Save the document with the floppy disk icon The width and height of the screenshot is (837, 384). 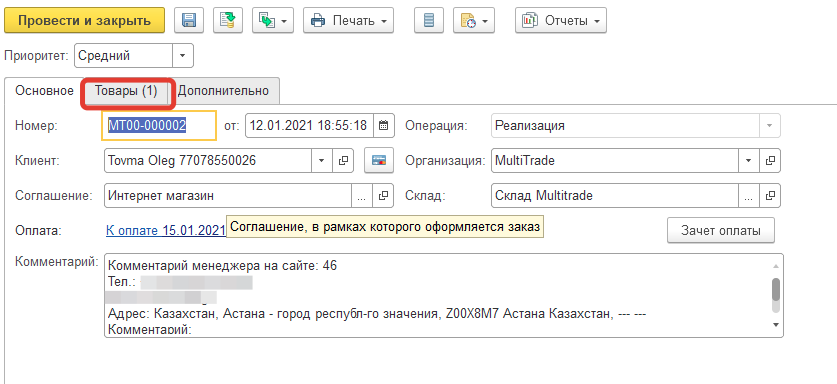tap(189, 21)
